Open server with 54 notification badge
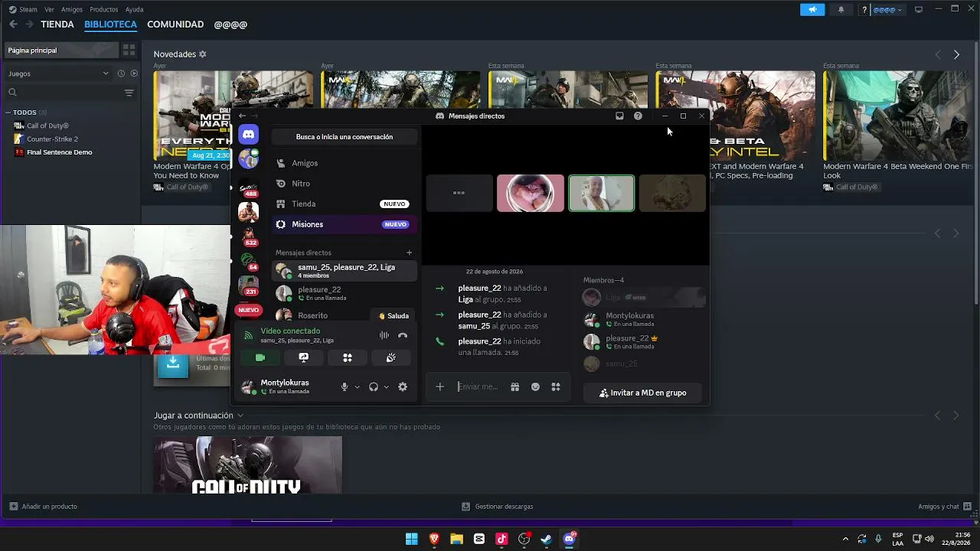980x551 pixels. coord(249,262)
